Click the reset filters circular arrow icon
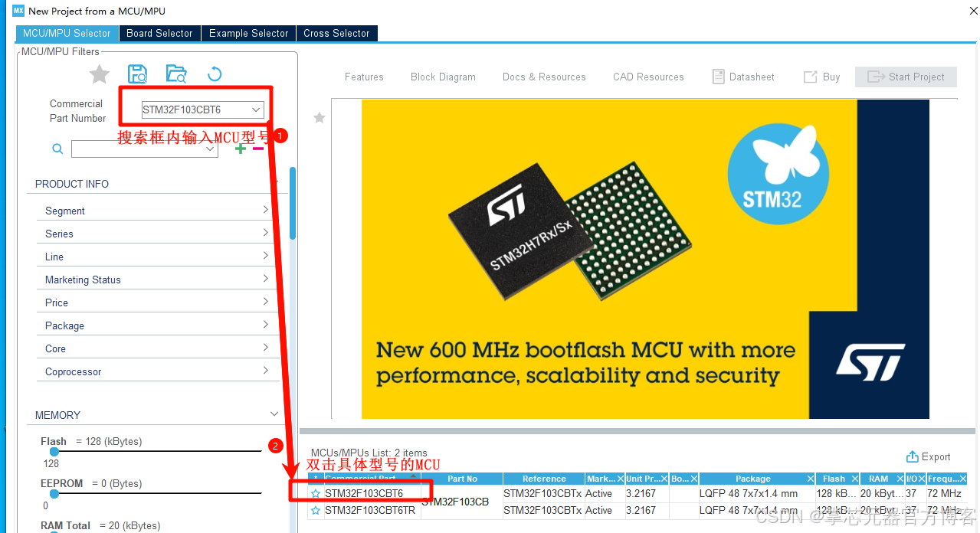Image resolution: width=980 pixels, height=533 pixels. [x=215, y=74]
